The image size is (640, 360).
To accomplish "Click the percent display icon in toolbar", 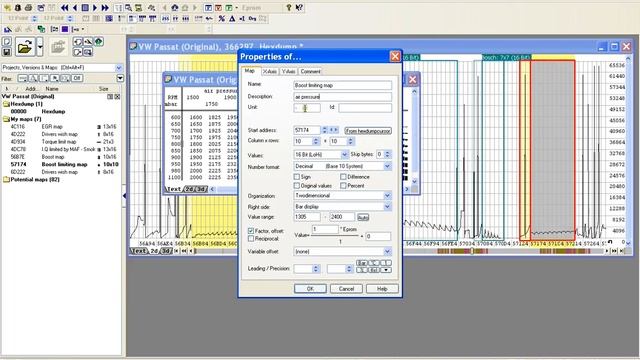I will point(222,18).
